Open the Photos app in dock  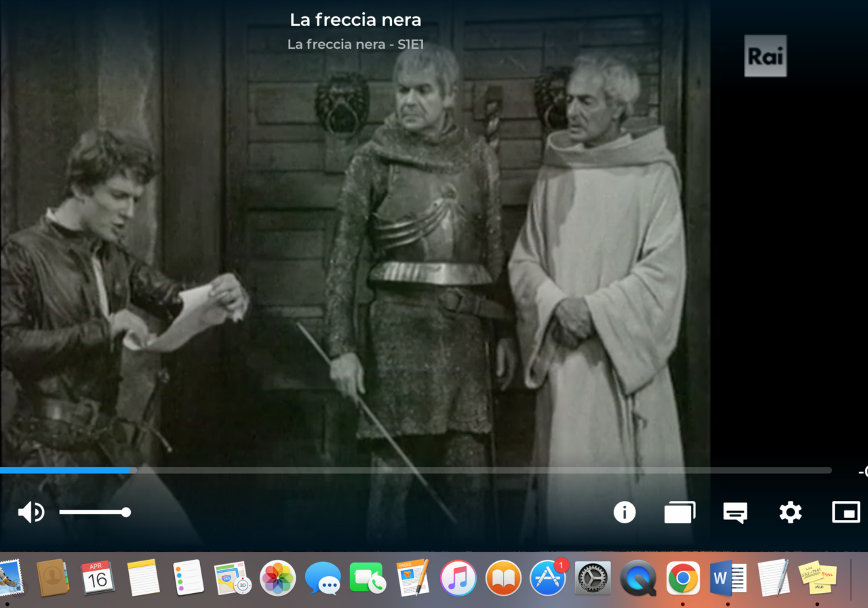tap(278, 578)
